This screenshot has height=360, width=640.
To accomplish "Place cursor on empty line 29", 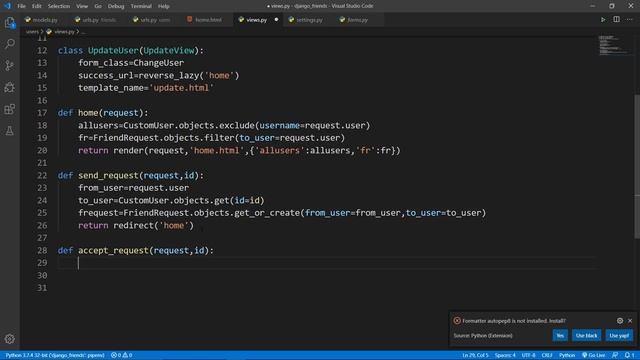I will [x=327, y=263].
